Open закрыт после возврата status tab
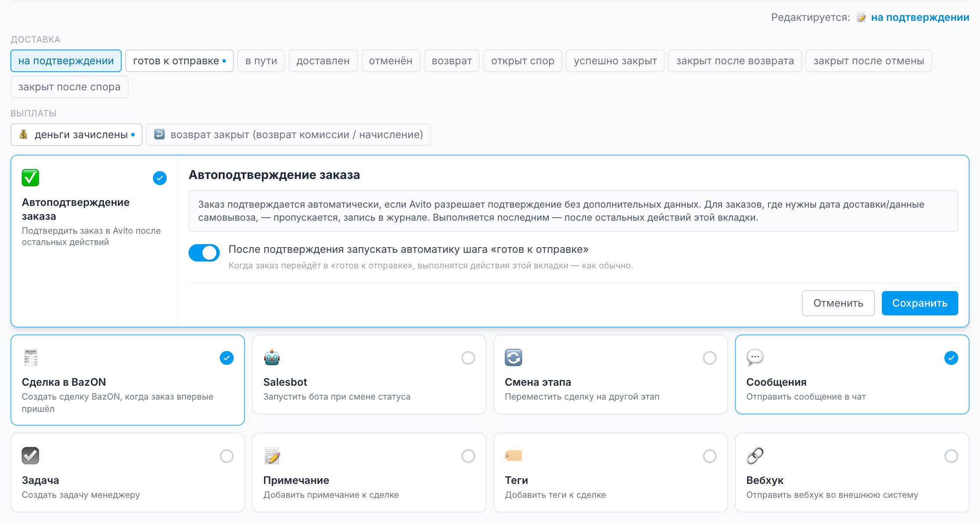The height and width of the screenshot is (523, 980). click(x=735, y=61)
